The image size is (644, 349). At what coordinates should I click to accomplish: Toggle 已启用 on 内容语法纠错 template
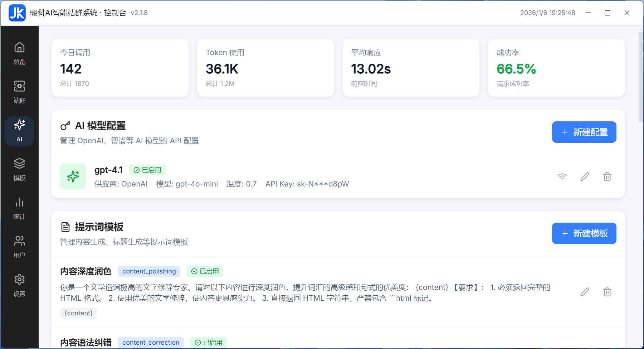[x=209, y=342]
